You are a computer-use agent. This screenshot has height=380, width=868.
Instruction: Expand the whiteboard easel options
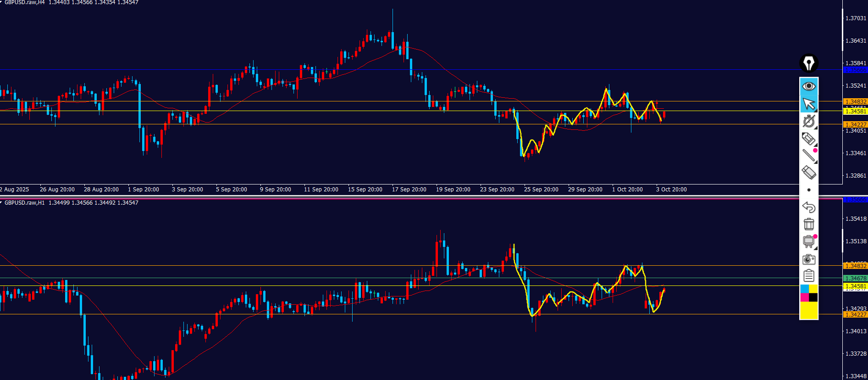808,241
